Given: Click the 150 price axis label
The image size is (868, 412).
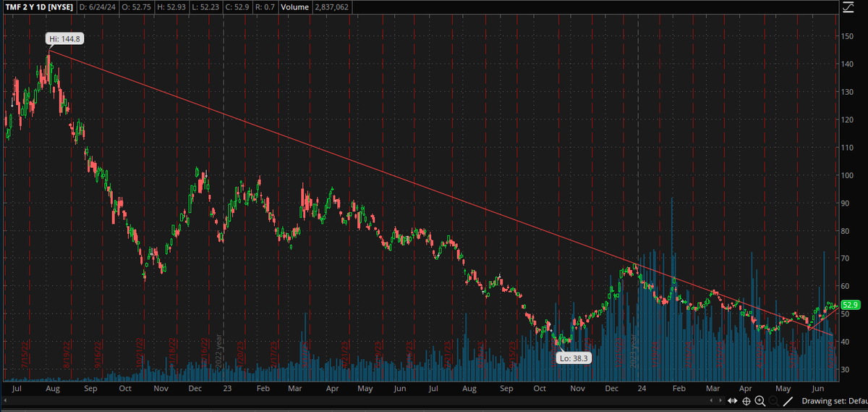Looking at the screenshot, I should [x=848, y=36].
